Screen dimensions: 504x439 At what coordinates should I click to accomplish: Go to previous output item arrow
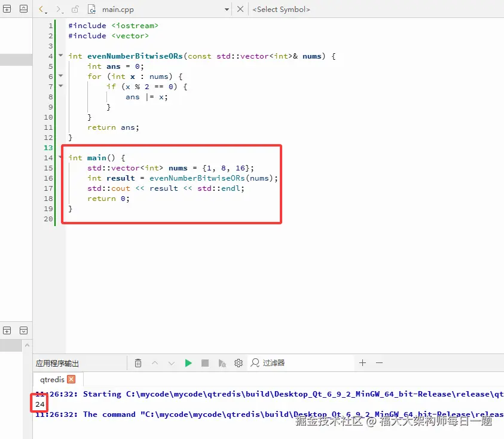[155, 363]
